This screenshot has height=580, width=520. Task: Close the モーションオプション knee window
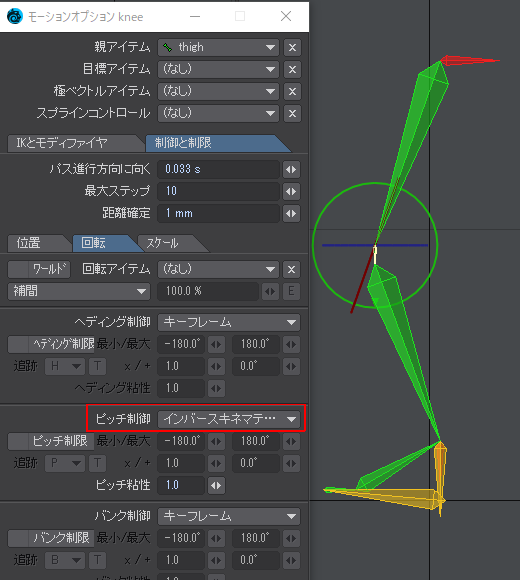tap(286, 16)
